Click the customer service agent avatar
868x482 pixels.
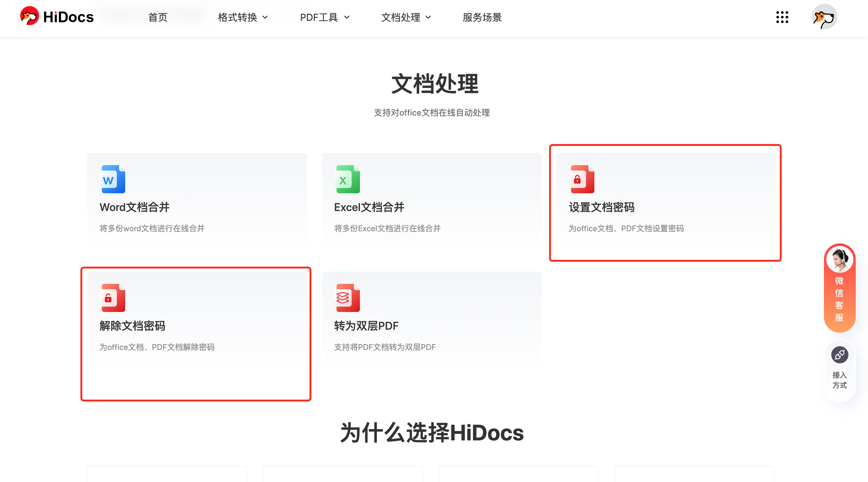(x=839, y=259)
